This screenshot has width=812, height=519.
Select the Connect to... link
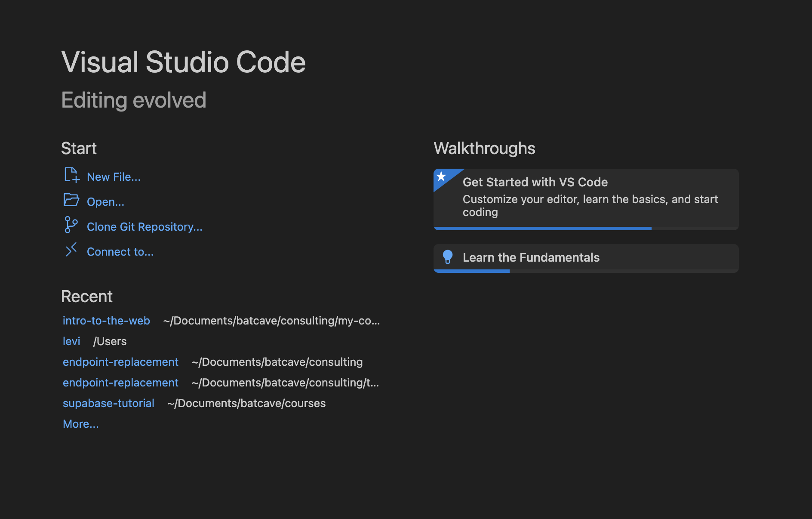point(120,252)
